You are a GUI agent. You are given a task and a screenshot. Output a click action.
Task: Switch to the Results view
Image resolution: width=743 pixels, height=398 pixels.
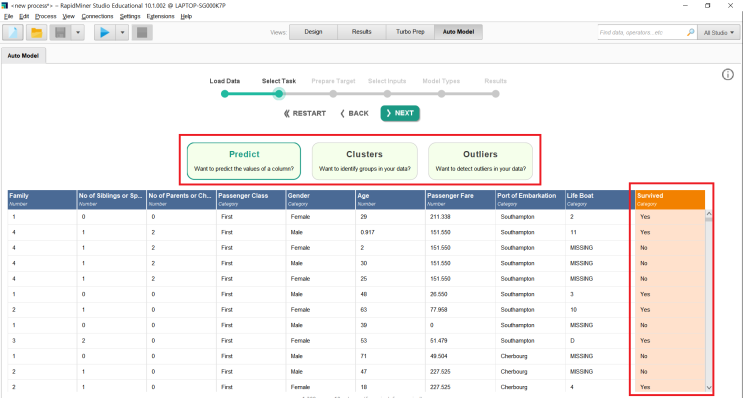point(362,32)
